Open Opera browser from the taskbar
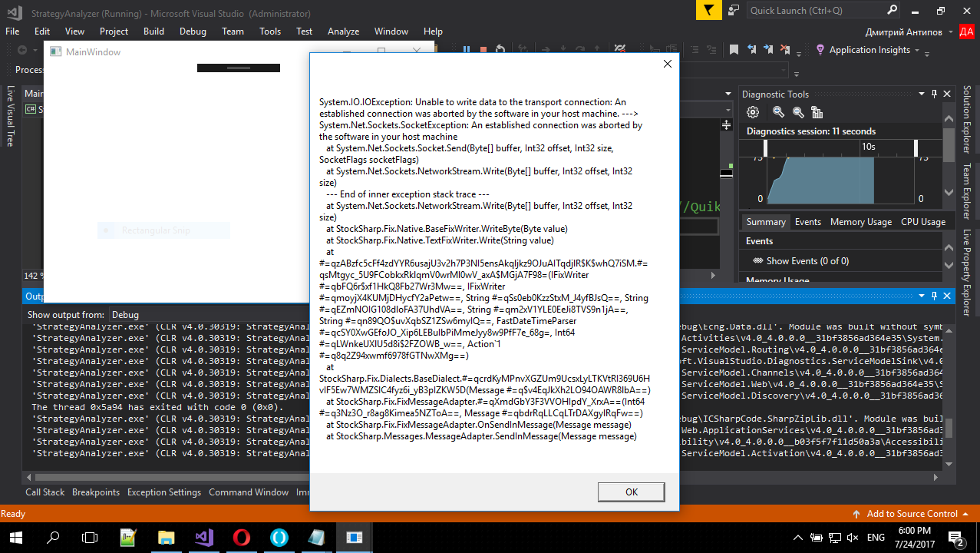This screenshot has width=980, height=553. point(241,538)
